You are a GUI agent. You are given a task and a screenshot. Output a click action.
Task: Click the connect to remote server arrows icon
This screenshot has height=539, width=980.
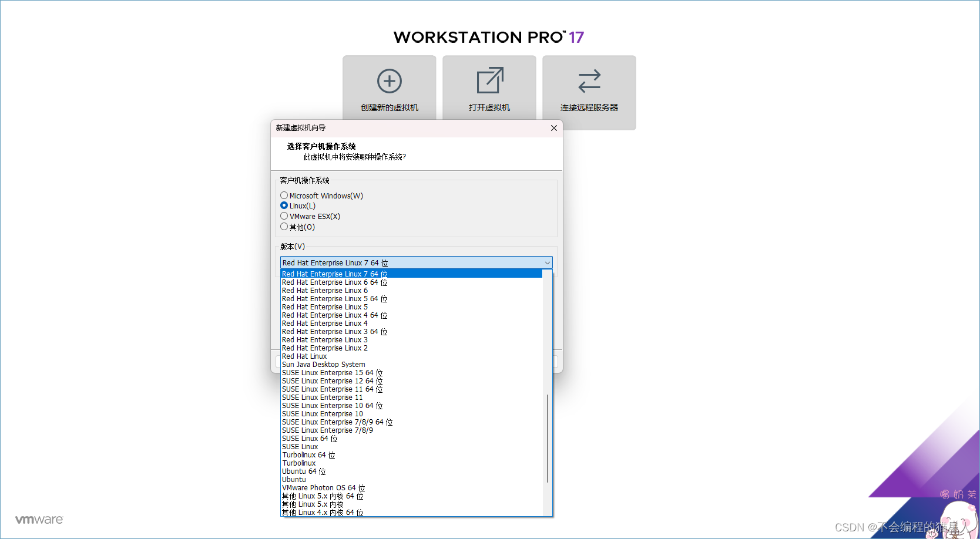(589, 81)
